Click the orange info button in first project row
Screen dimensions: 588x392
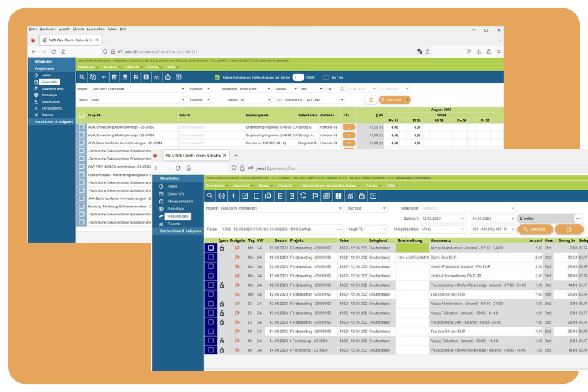point(348,127)
